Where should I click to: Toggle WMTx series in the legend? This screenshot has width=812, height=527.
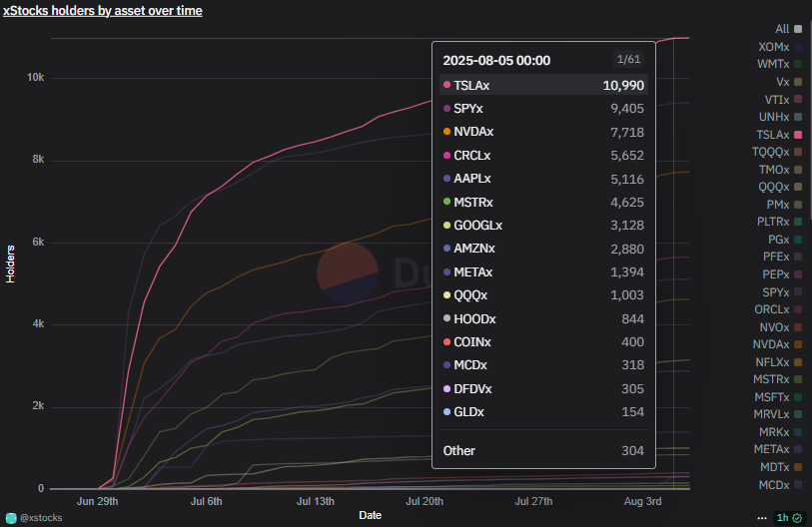point(779,64)
